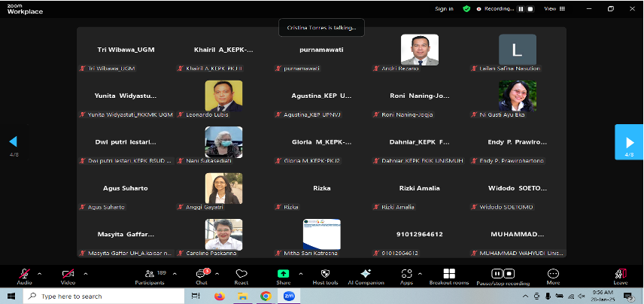Expand the Video options arrow
Image resolution: width=644 pixels, height=304 pixels.
(84, 272)
